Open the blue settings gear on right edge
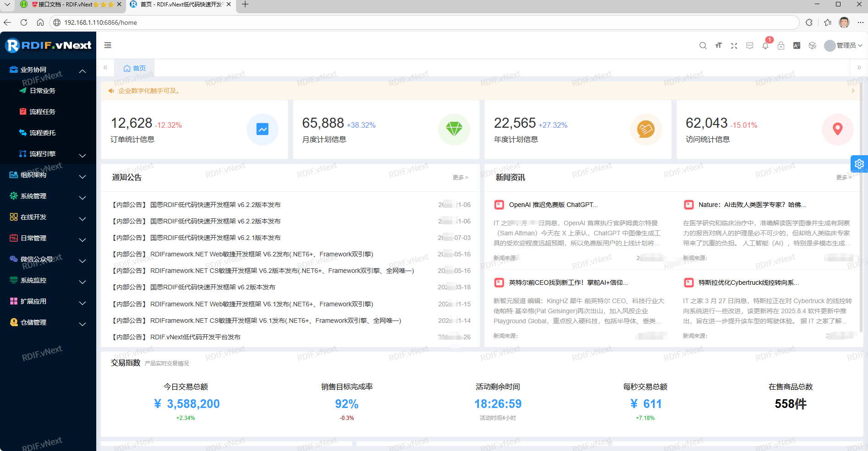The image size is (868, 451). tap(859, 164)
